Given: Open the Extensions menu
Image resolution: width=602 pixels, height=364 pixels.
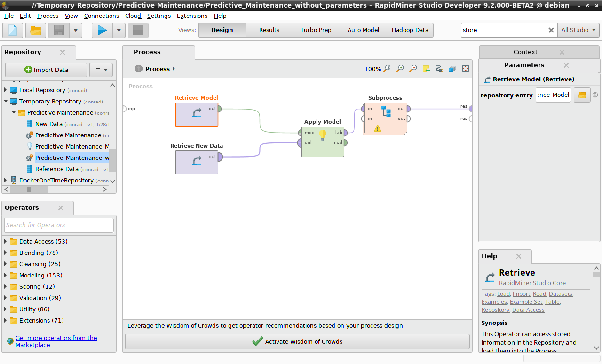Looking at the screenshot, I should click(192, 16).
